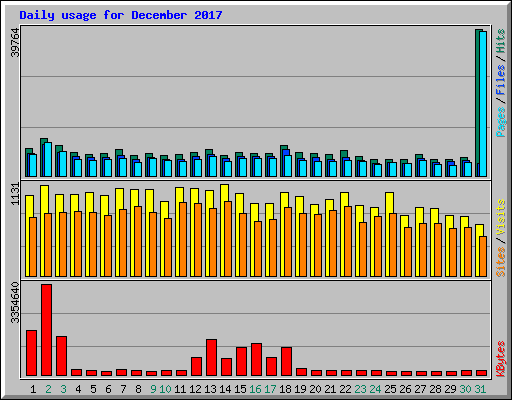
Task: Click the red KBytes bar for day 13
Action: [211, 358]
